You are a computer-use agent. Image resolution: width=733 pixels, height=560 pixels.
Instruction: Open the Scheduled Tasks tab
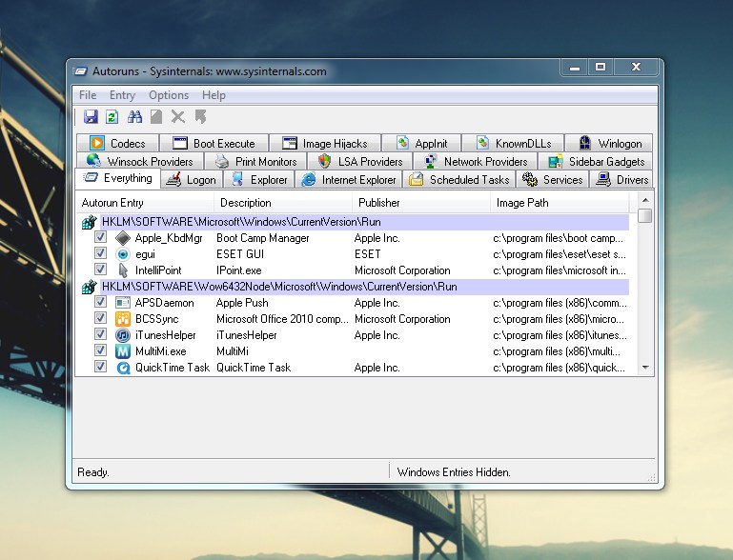point(459,180)
